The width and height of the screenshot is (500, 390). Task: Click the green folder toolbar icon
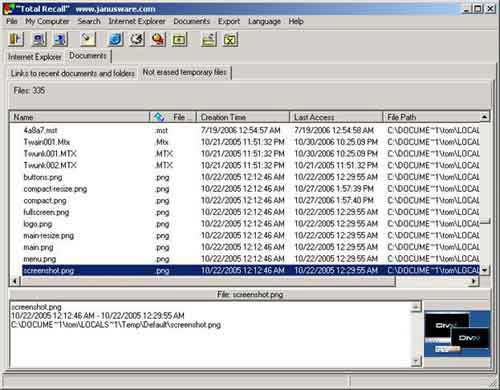coord(179,39)
